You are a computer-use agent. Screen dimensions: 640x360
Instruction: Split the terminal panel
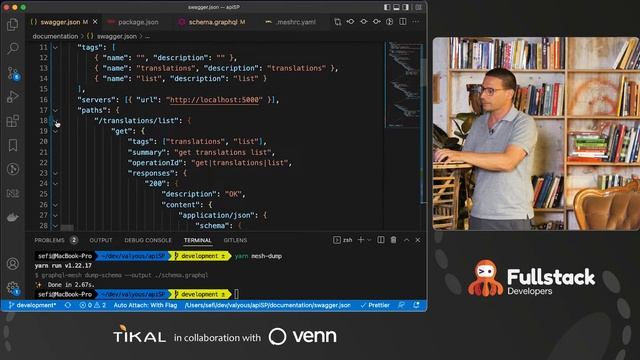(380, 240)
